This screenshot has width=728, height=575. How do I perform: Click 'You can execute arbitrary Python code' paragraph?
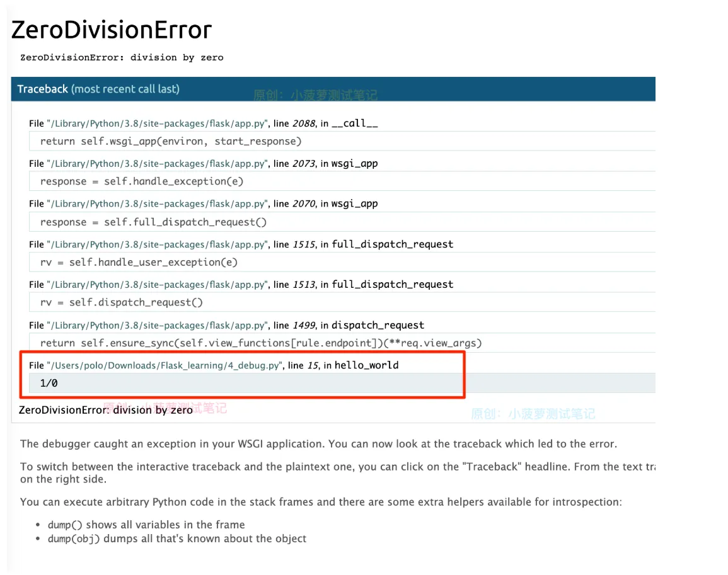click(x=321, y=502)
